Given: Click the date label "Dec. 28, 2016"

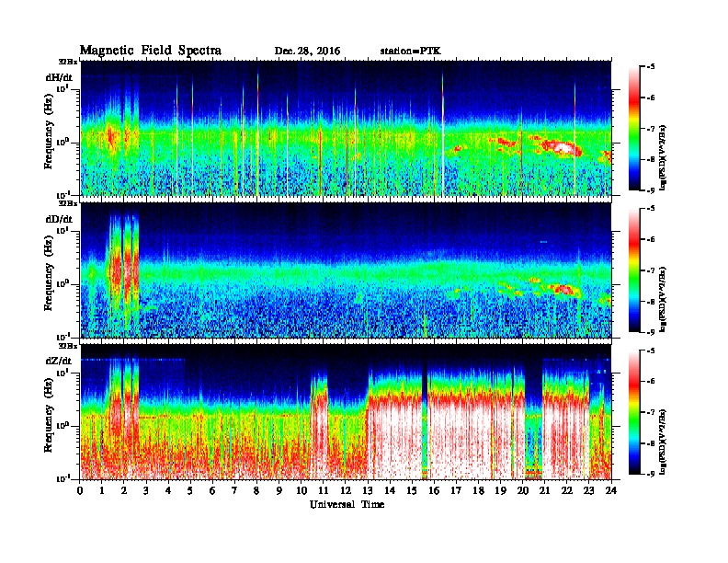Looking at the screenshot, I should pyautogui.click(x=307, y=52).
